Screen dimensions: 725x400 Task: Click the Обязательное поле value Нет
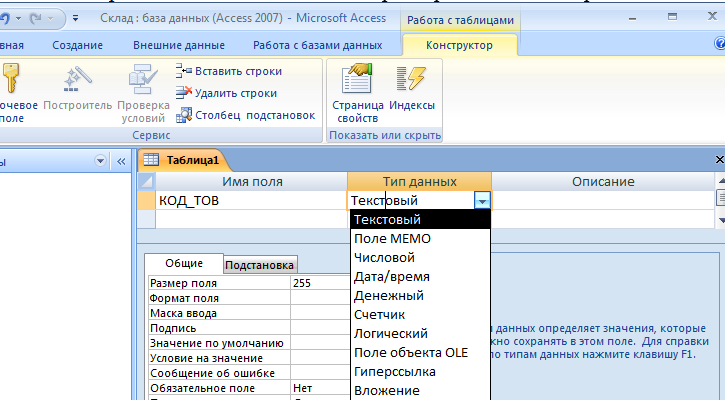click(320, 388)
